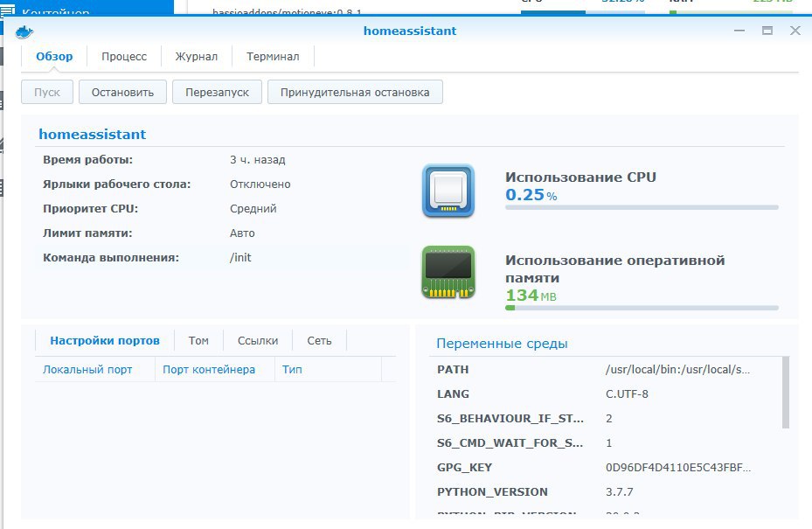Minimize the homeassistant window

coord(739,31)
